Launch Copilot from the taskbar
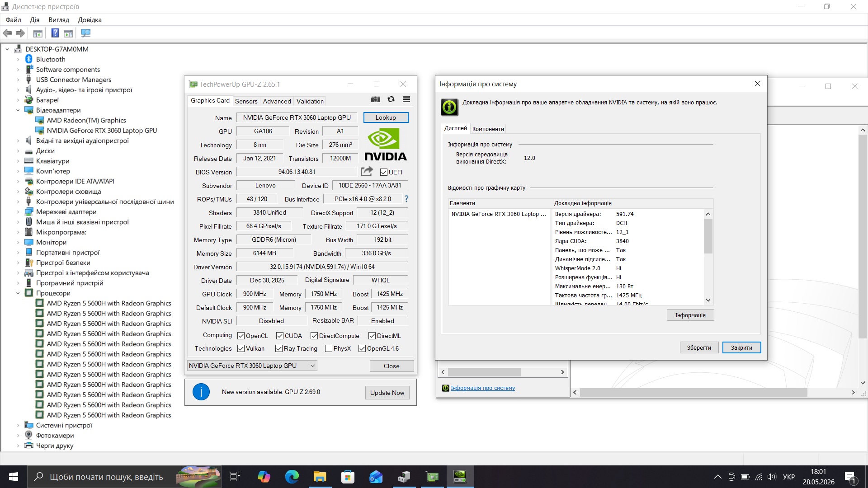This screenshot has height=488, width=868. (264, 477)
